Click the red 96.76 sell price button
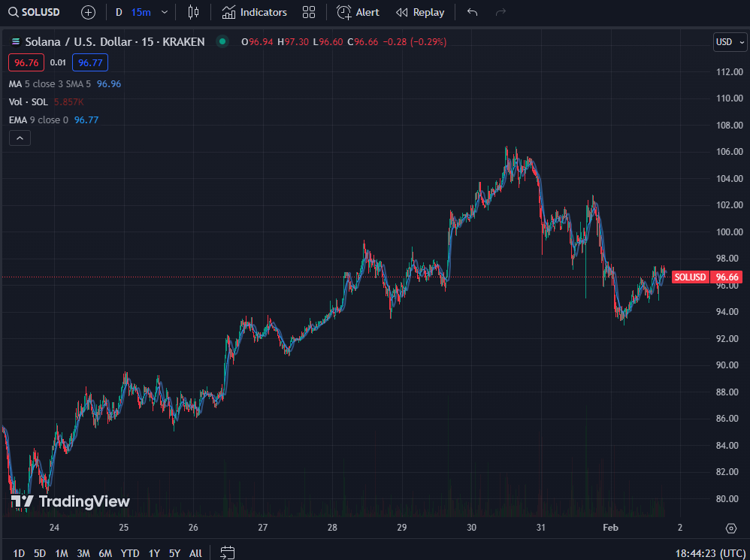 pos(26,62)
